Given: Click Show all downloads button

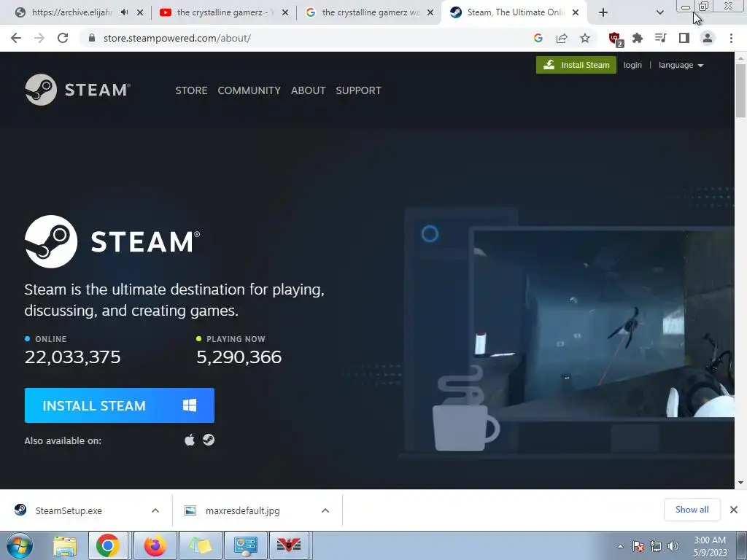Looking at the screenshot, I should (692, 510).
